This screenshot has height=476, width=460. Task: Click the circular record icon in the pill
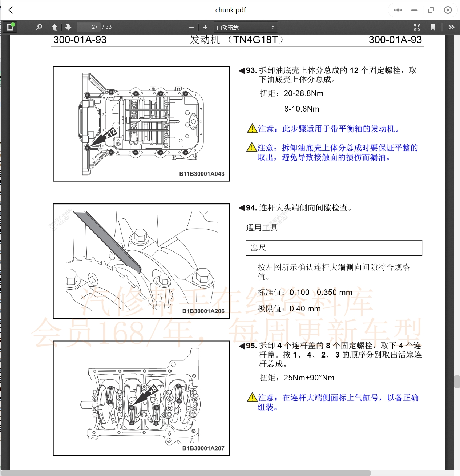click(x=448, y=10)
